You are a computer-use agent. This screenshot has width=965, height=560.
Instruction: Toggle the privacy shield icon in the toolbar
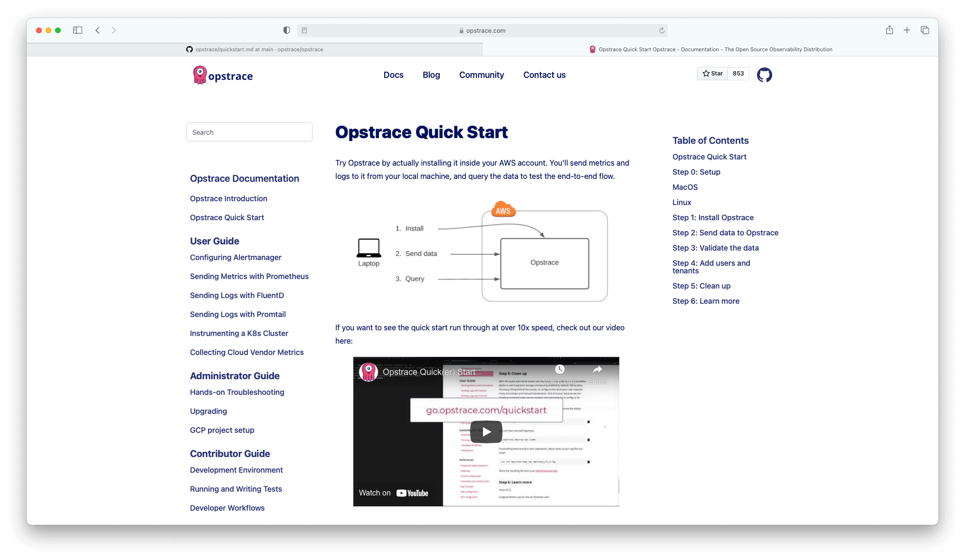286,30
